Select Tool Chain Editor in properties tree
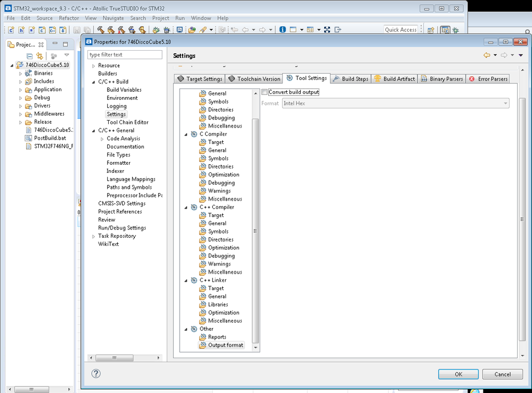Viewport: 532px width, 393px height. click(x=127, y=122)
